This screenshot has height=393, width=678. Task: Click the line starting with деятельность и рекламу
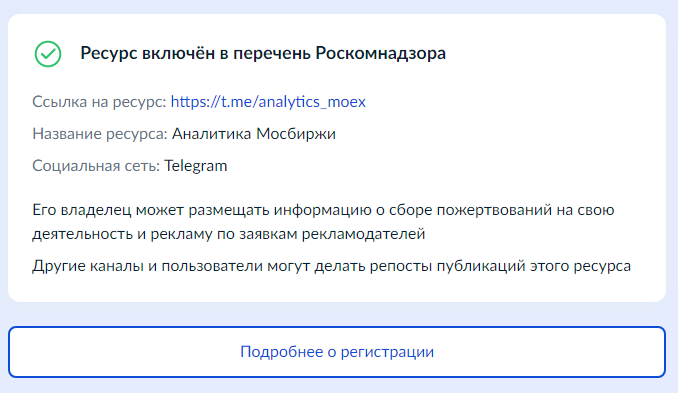click(x=229, y=234)
